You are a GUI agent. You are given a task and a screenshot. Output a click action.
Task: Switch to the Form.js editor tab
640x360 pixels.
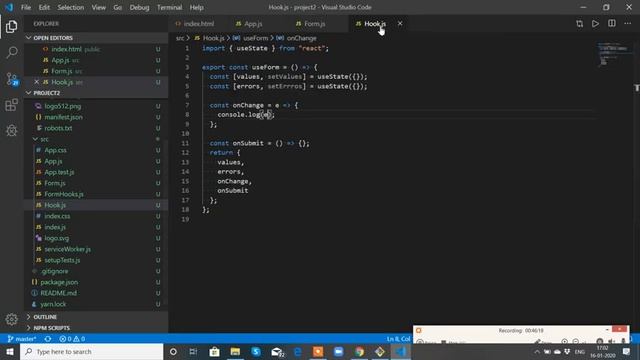(x=314, y=24)
